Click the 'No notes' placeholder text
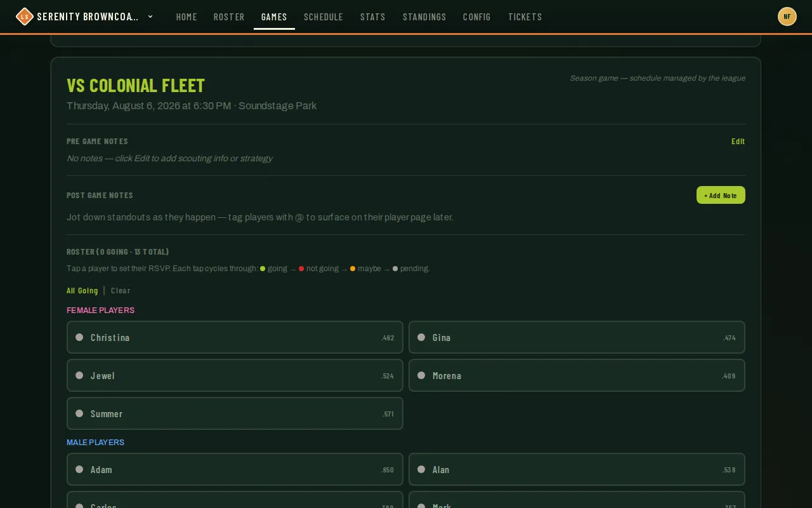This screenshot has height=508, width=812. tap(169, 159)
